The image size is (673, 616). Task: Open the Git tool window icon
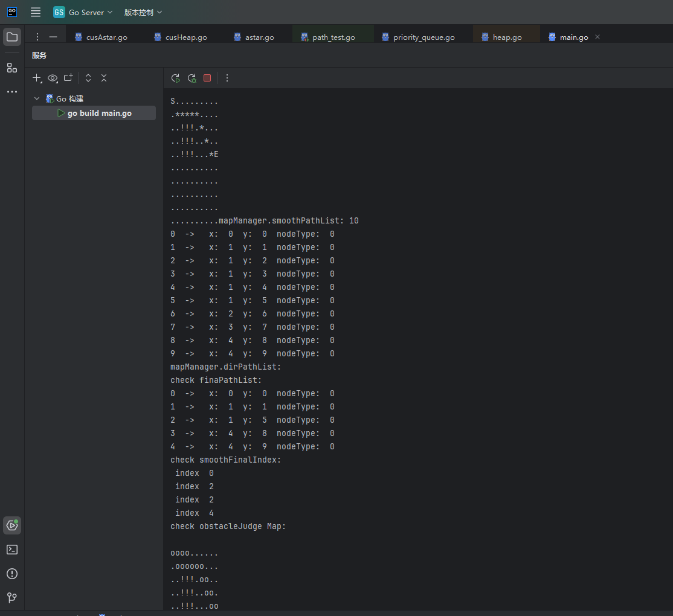click(12, 597)
